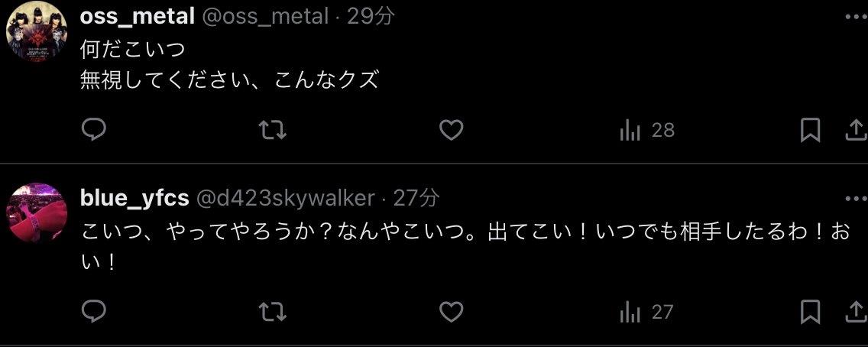Like the oss_metal tweet
868x347 pixels.
coord(451,131)
